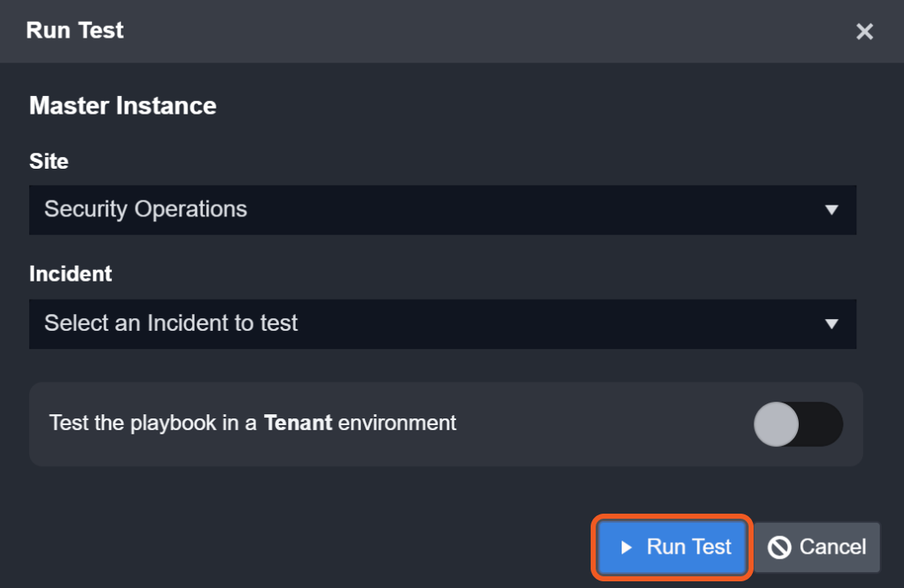Click the Site field label
Viewport: 904px width, 588px height.
(48, 161)
